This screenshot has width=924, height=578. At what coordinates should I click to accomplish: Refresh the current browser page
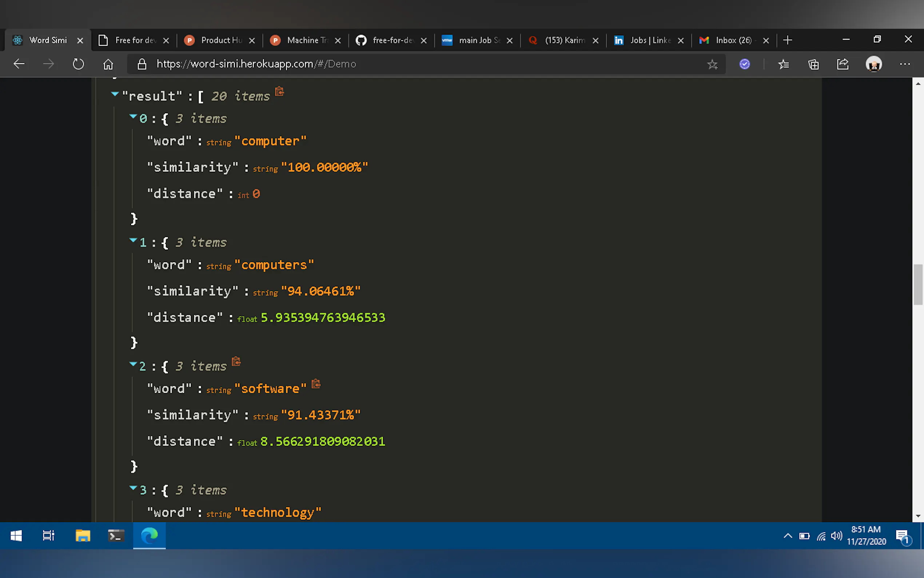coord(78,64)
